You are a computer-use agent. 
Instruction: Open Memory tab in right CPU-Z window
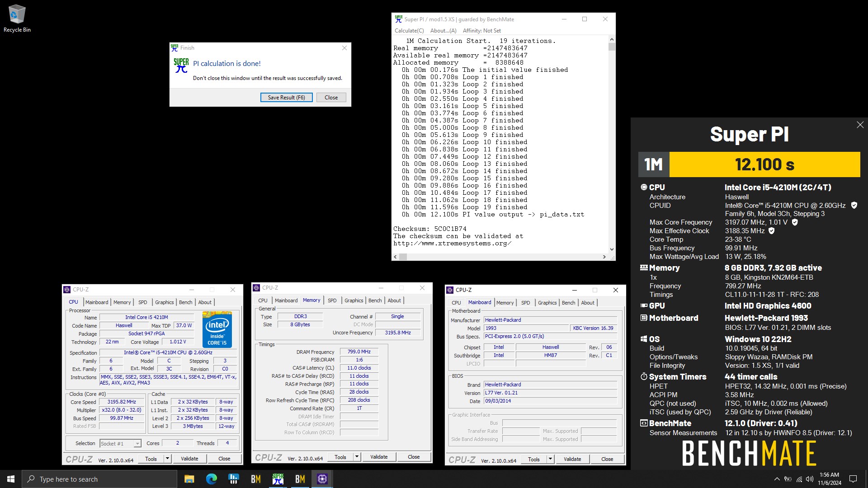point(505,303)
